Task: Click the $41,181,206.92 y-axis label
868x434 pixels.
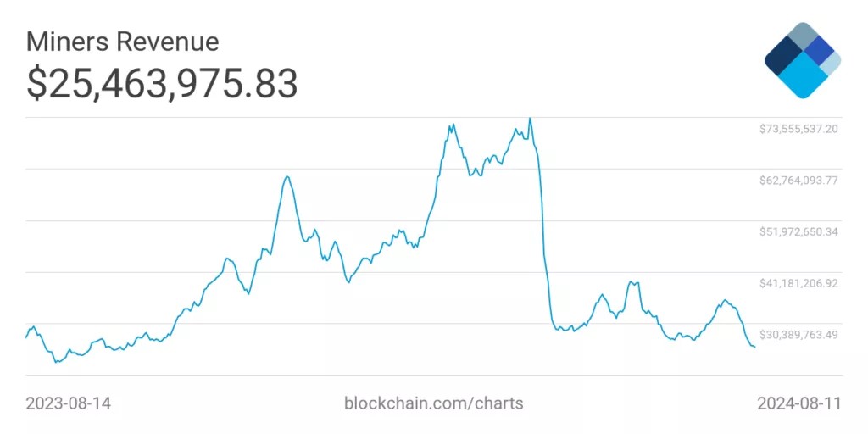Action: tap(798, 283)
